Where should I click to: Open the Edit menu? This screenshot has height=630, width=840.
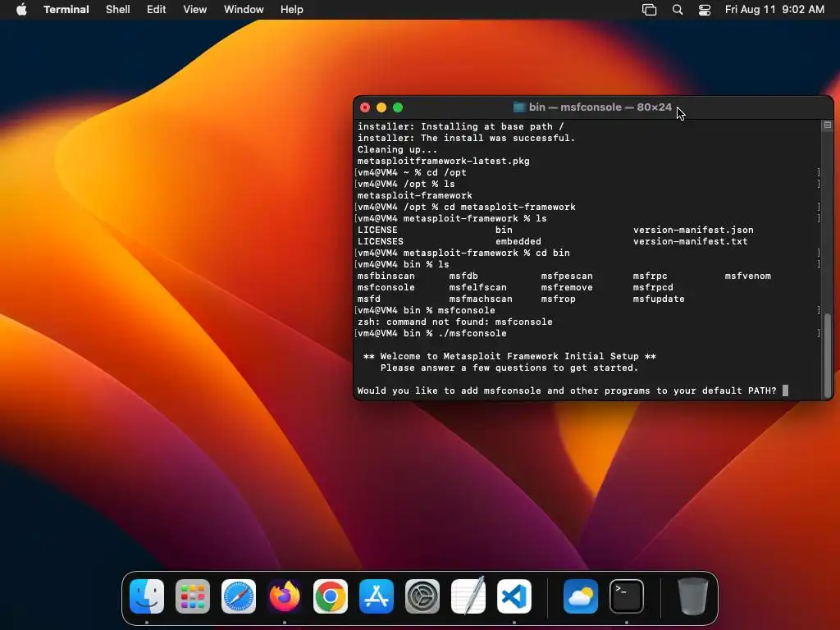pyautogui.click(x=157, y=10)
